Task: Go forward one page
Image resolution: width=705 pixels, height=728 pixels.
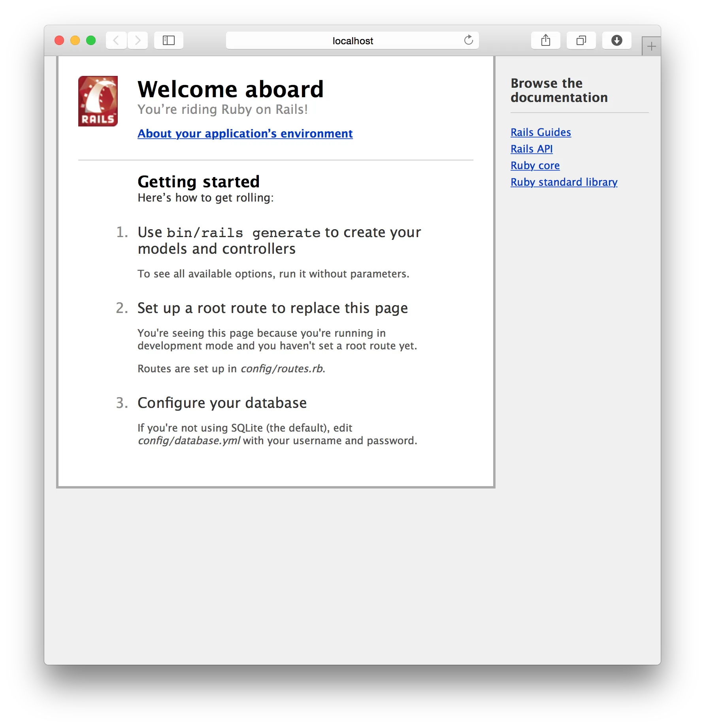Action: tap(138, 40)
